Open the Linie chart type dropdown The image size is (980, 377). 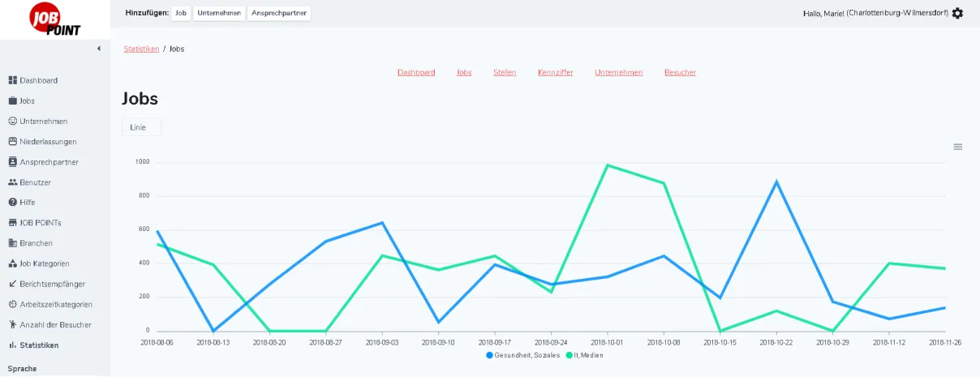tap(141, 127)
